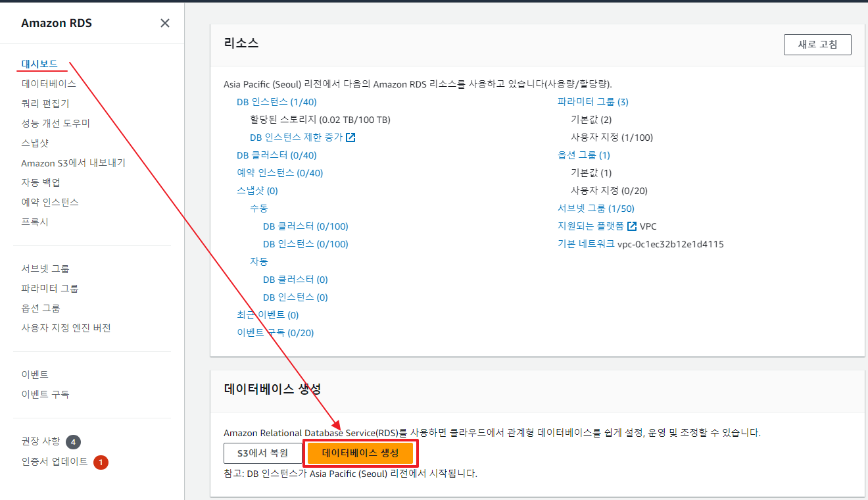Open the 자동 snapshots link

coord(259,262)
